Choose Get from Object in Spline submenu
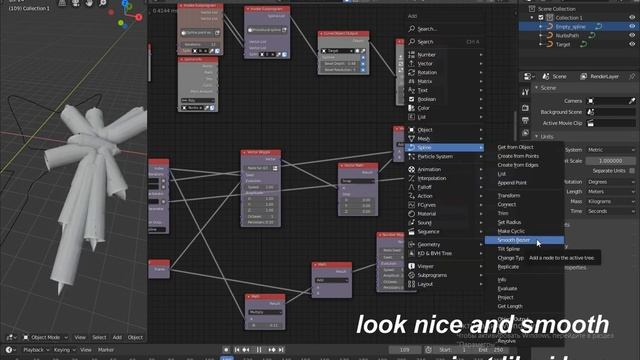Screen dimensions: 640x360 524,147
